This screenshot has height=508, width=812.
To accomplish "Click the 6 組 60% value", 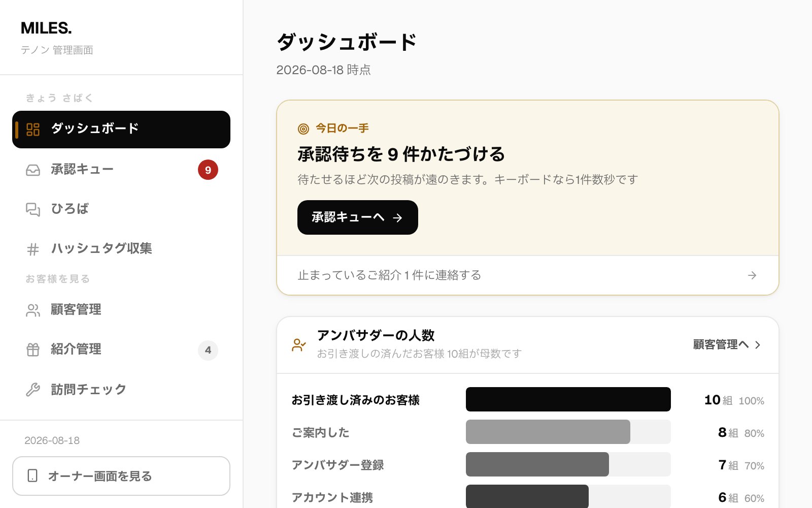I will coord(741,498).
